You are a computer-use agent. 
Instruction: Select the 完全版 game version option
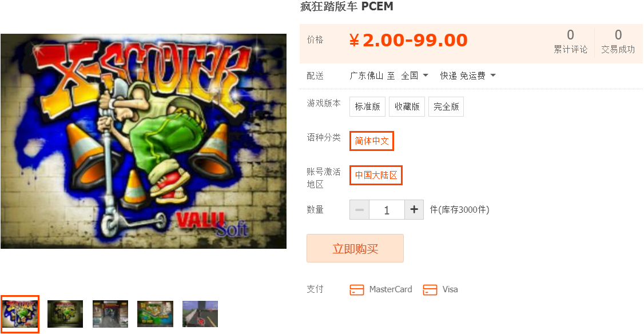coord(446,107)
